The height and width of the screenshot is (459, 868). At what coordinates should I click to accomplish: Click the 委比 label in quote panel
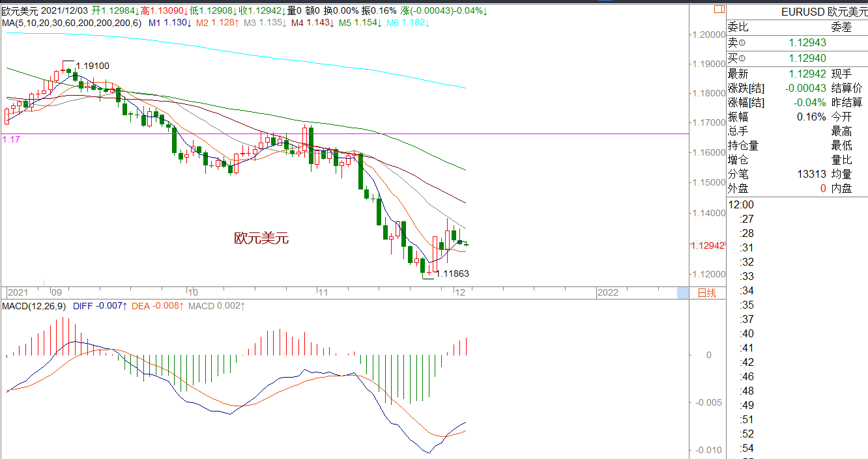click(x=738, y=27)
